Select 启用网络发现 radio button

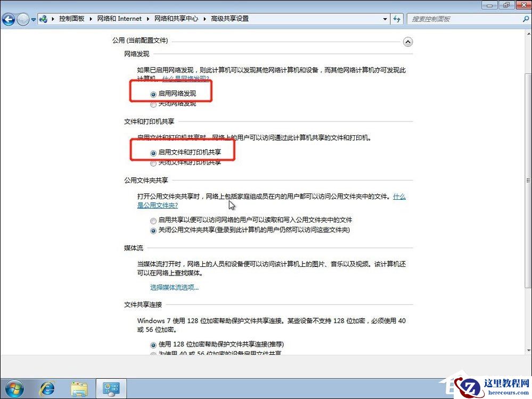[153, 92]
